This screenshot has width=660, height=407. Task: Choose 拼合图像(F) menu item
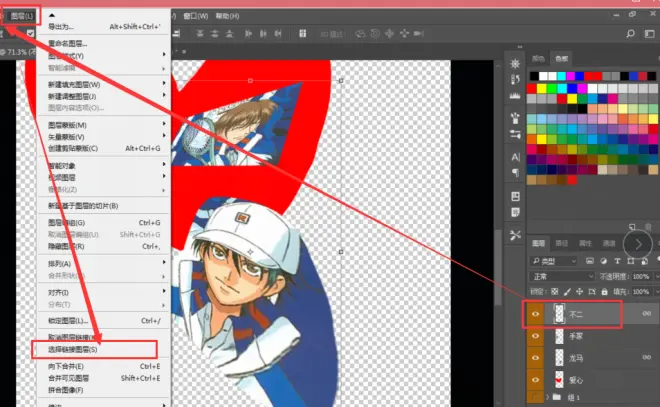(x=104, y=390)
